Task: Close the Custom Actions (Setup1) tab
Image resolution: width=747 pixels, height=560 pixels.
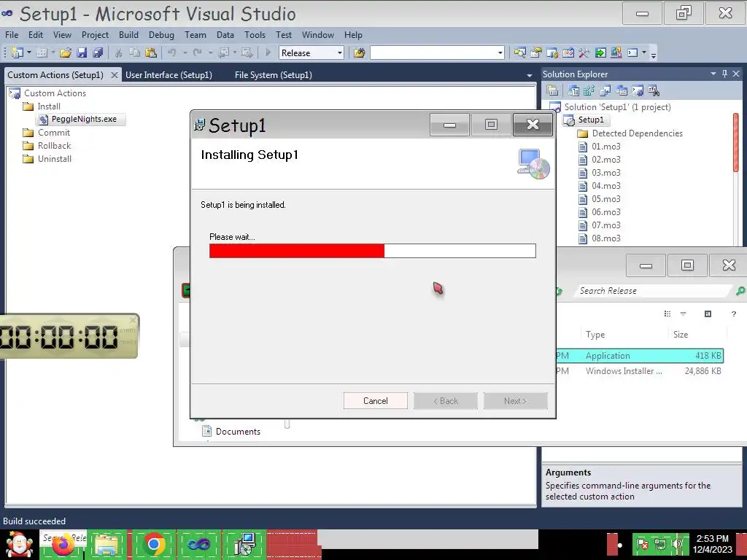Action: (x=115, y=75)
